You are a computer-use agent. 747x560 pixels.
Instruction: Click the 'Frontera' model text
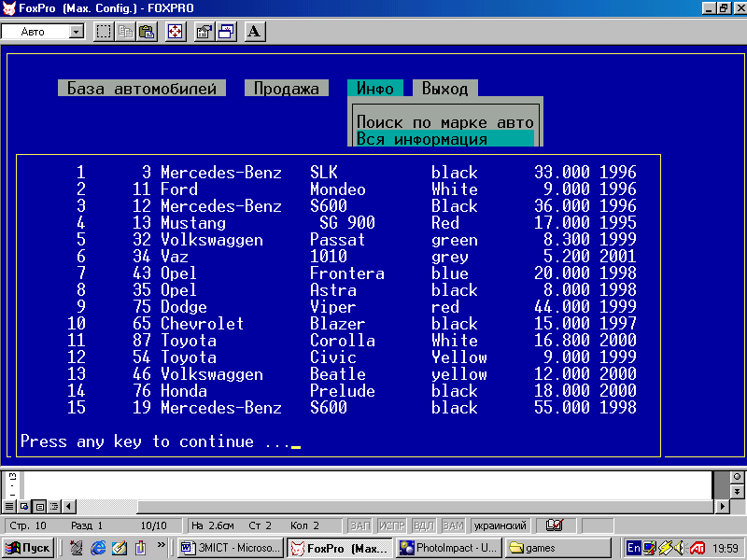[346, 273]
